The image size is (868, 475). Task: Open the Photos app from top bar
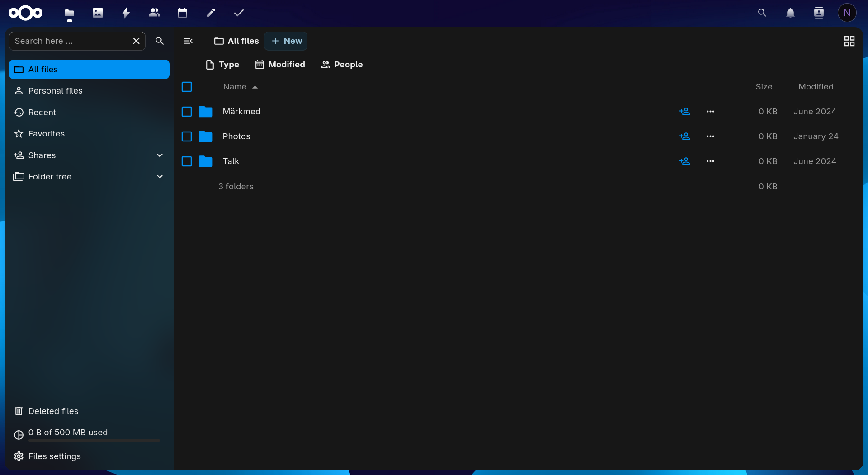[98, 13]
